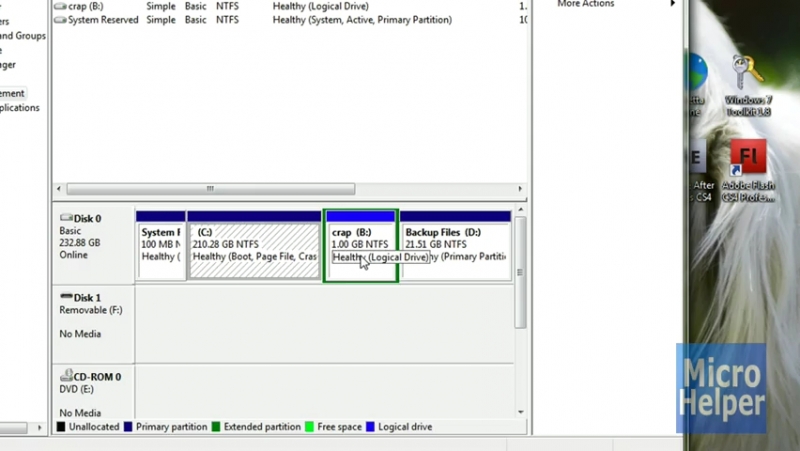Image resolution: width=800 pixels, height=451 pixels.
Task: Click the Disk 0 drive icon
Action: [66, 218]
